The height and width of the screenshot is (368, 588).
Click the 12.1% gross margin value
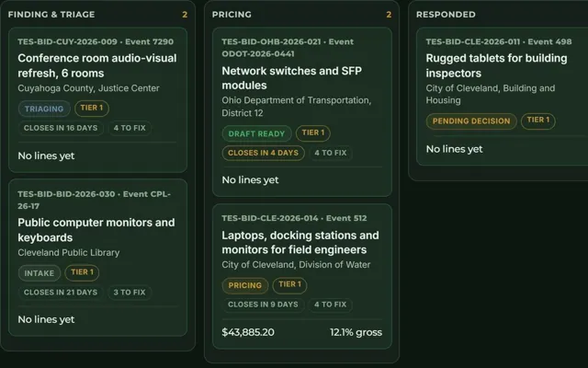point(356,332)
